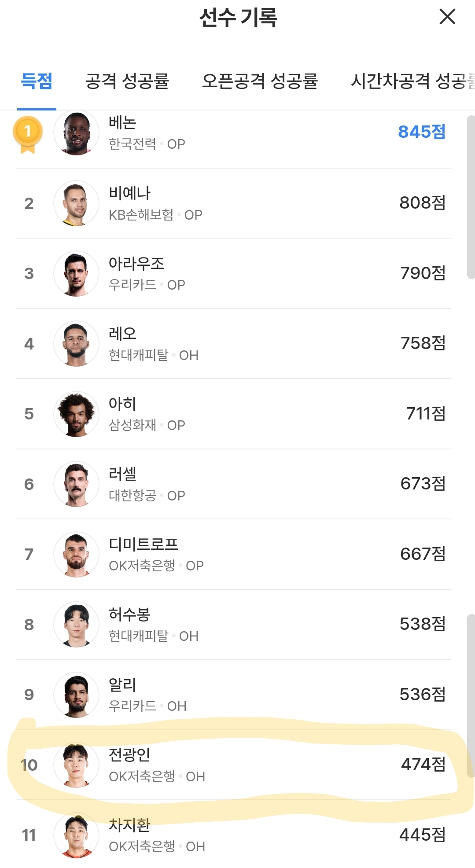Screen dimensions: 475x868
Task: Open 알리 player name link
Action: 122,684
